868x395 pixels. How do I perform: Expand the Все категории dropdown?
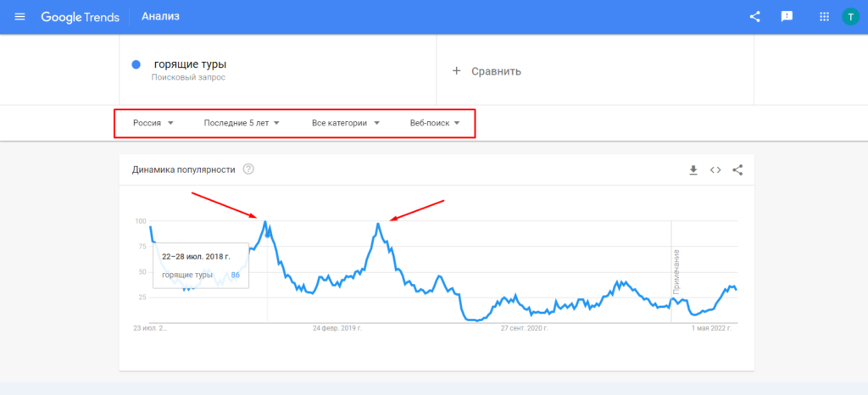click(345, 123)
